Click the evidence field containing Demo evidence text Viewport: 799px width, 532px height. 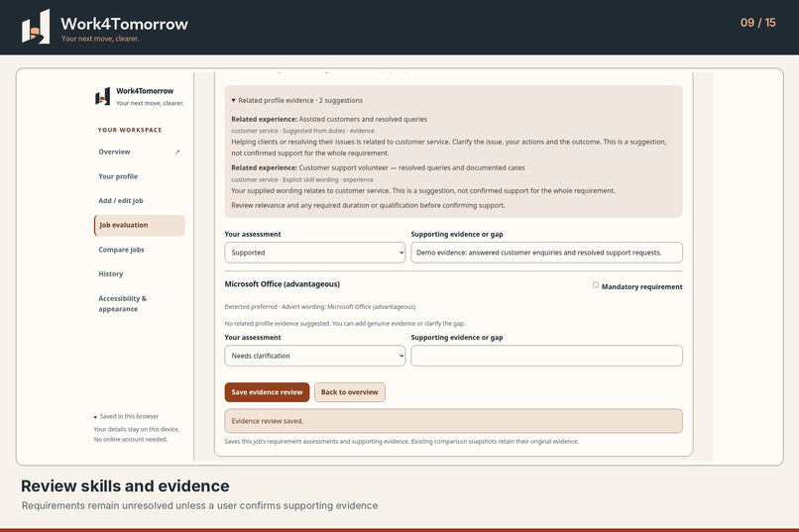547,253
